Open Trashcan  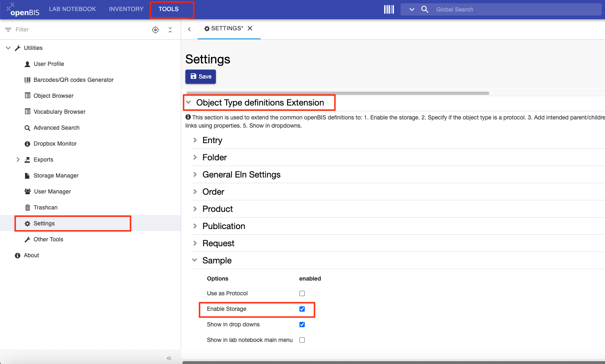pyautogui.click(x=45, y=207)
